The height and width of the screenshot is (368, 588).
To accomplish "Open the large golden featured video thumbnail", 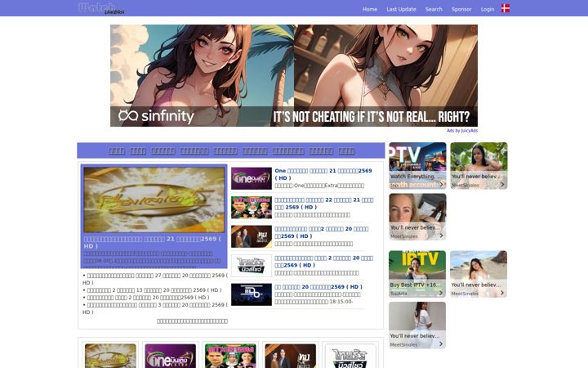I will [x=154, y=200].
